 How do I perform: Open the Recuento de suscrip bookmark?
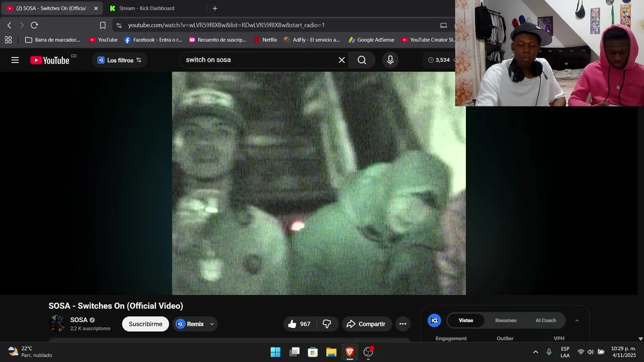[217, 40]
